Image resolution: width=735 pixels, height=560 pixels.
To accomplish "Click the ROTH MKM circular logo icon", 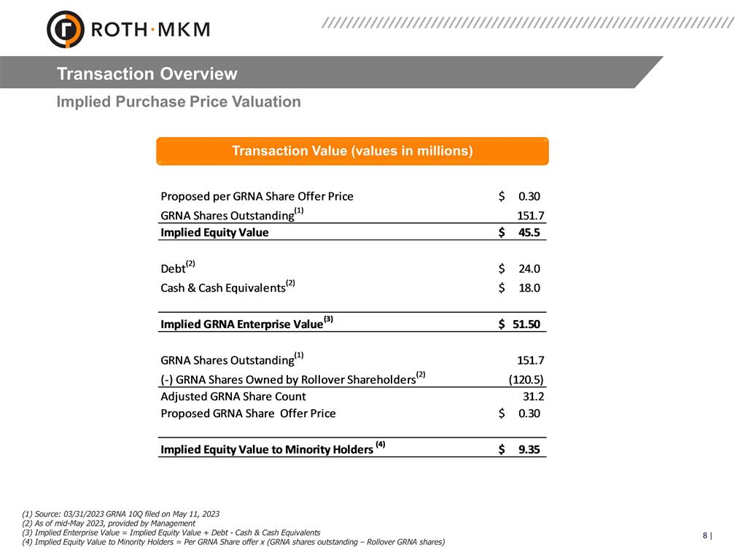I will tap(66, 29).
